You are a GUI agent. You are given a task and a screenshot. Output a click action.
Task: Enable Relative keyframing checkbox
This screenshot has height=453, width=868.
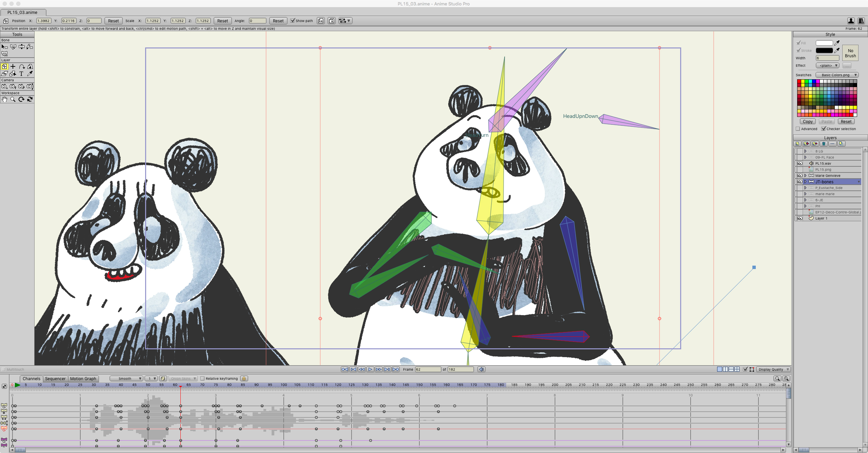coord(202,378)
